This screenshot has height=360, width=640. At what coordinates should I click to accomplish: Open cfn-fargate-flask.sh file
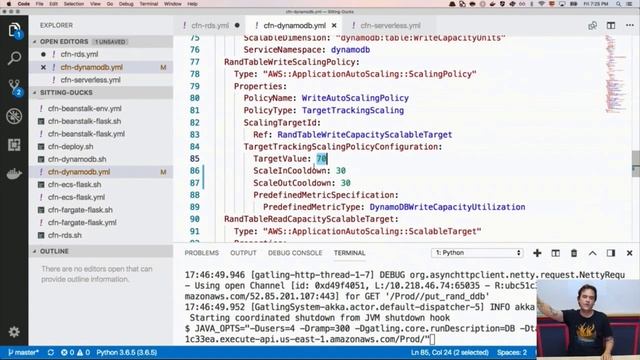(x=101, y=210)
